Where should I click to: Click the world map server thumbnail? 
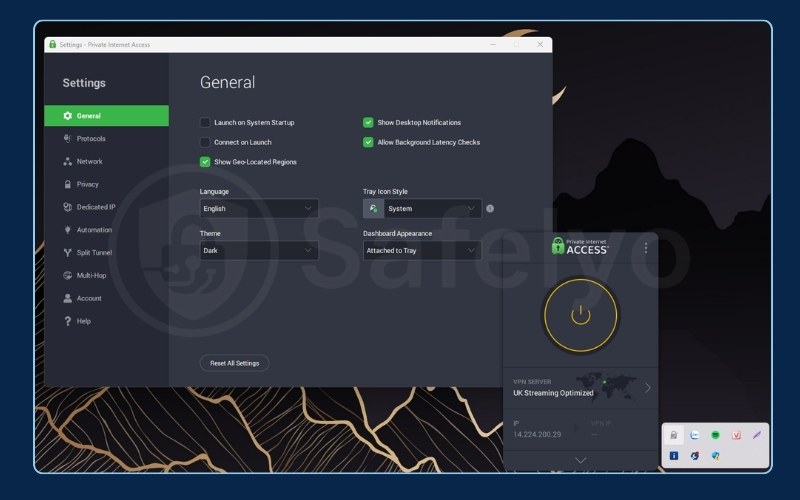pyautogui.click(x=606, y=386)
